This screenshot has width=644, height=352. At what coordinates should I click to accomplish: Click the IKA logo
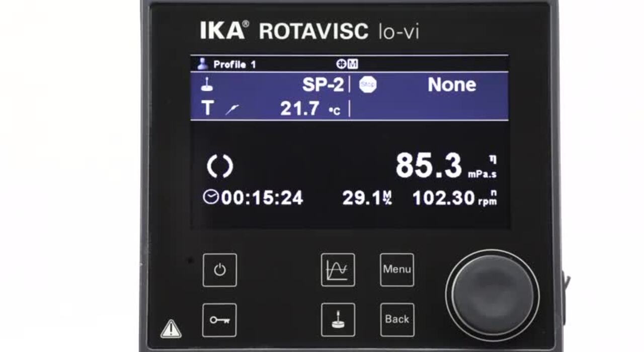tap(224, 30)
